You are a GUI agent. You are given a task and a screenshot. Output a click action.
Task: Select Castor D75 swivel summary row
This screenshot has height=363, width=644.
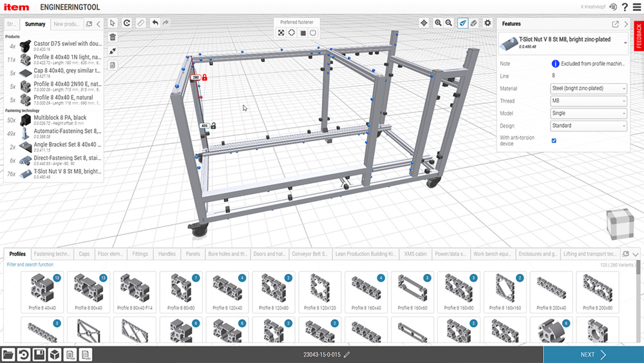tap(53, 46)
